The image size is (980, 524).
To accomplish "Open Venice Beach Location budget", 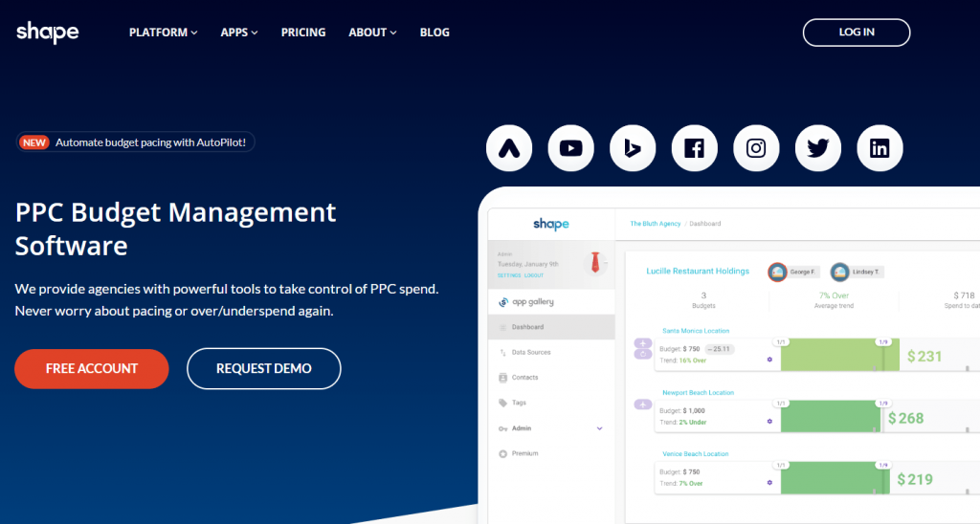I will [x=696, y=454].
